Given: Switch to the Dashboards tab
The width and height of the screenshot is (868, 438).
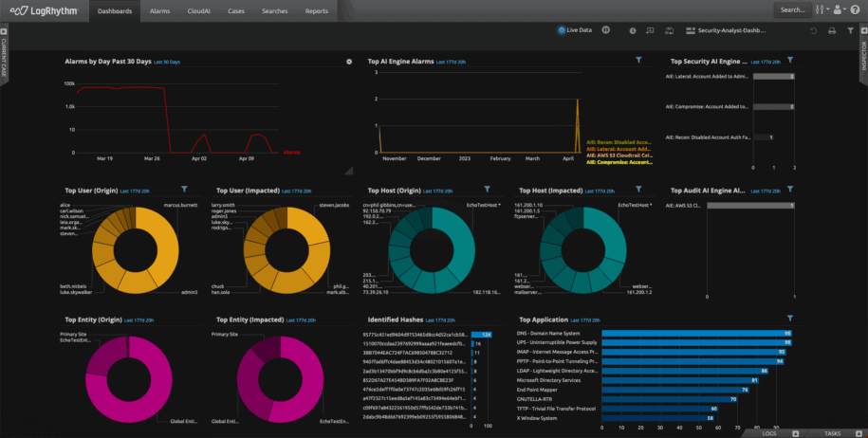Looking at the screenshot, I should tap(115, 11).
